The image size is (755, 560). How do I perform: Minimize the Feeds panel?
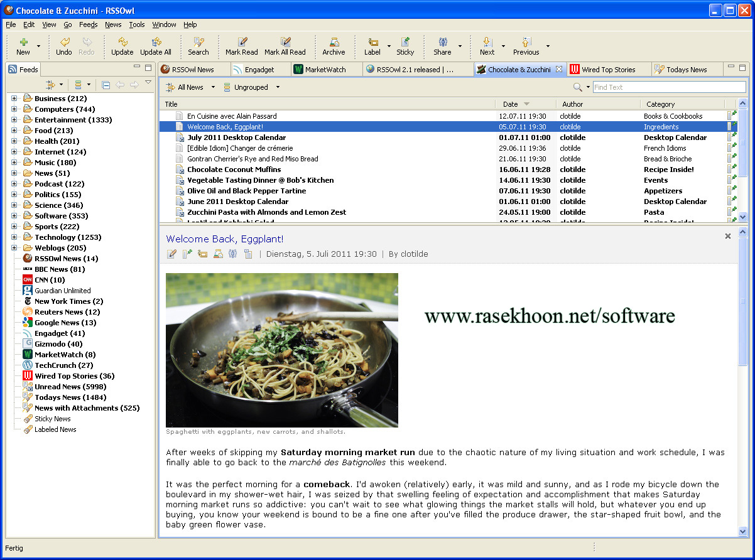137,67
